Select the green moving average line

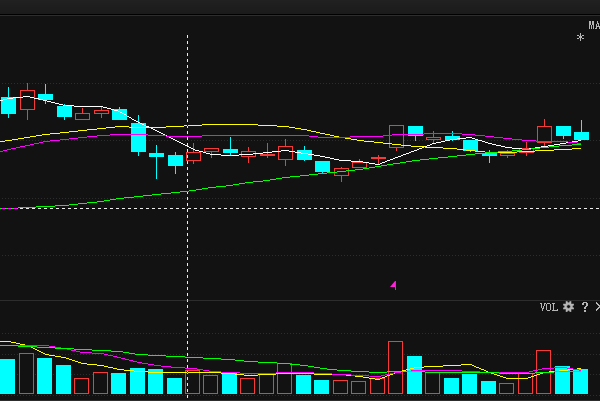click(268, 179)
